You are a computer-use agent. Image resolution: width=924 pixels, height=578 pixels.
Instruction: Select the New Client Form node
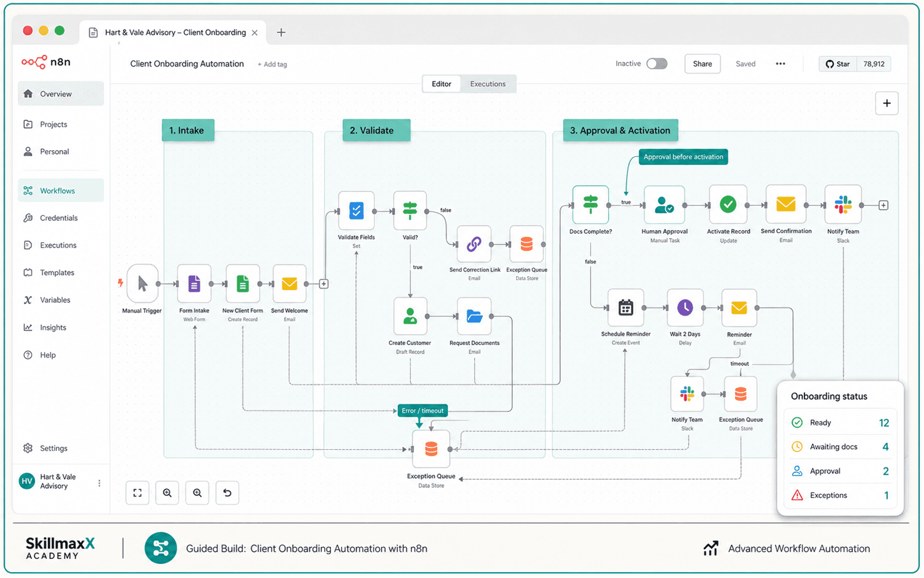coord(243,283)
